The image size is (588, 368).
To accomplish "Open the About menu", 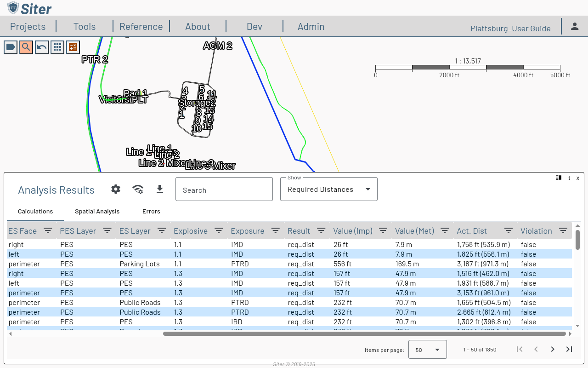I will click(x=198, y=26).
